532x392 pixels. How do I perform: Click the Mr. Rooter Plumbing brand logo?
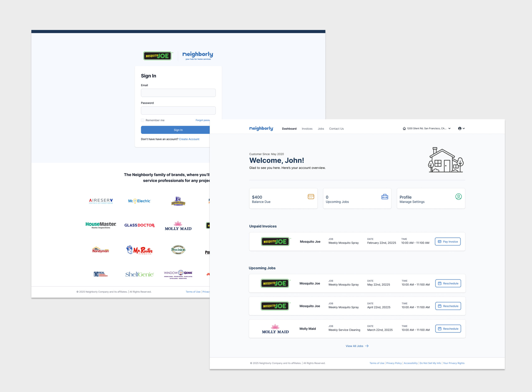[139, 250]
